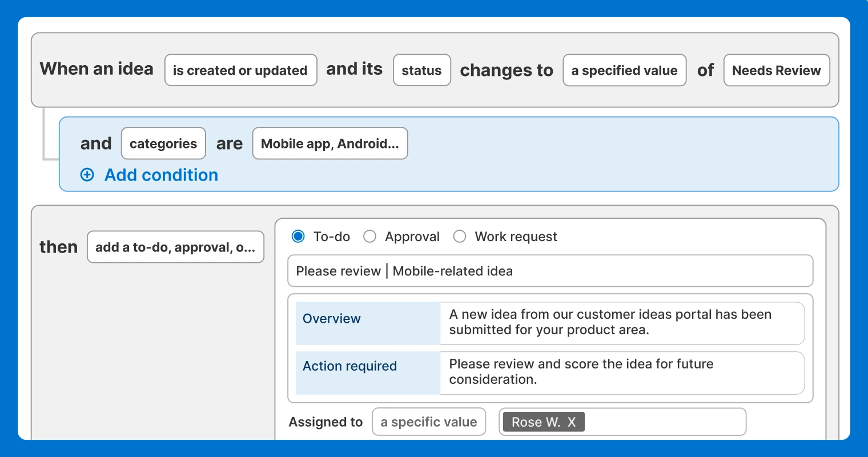
Task: Choose the Approval radio option
Action: 370,236
